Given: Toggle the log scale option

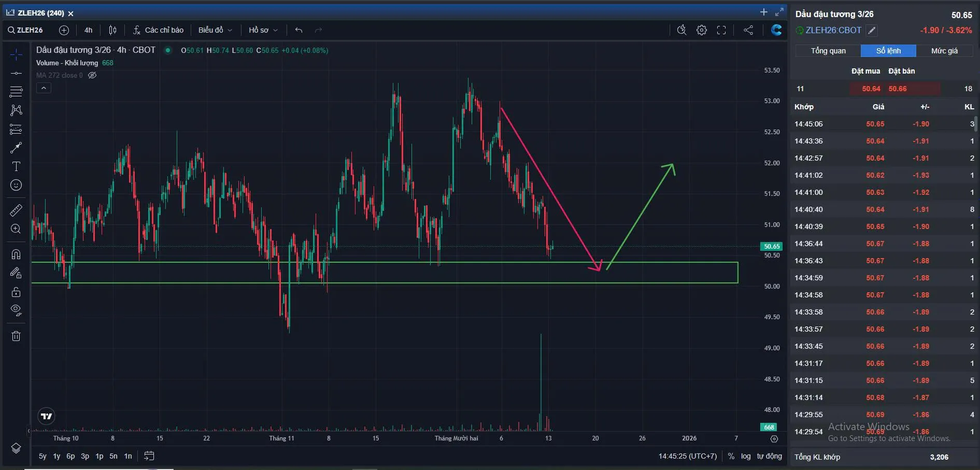Looking at the screenshot, I should (745, 456).
